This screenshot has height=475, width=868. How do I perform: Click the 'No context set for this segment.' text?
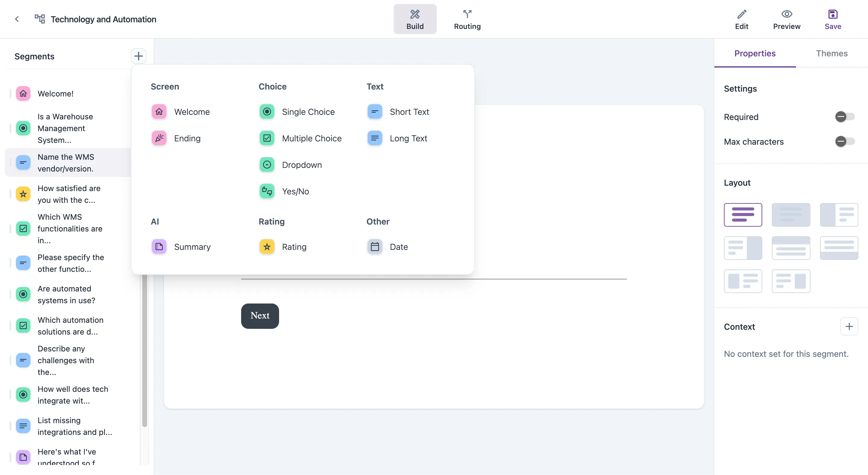[x=786, y=354]
